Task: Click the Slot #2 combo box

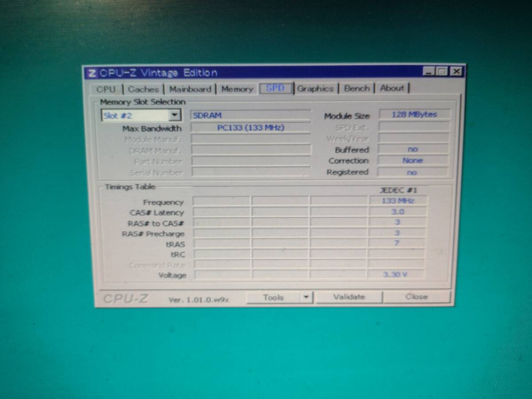Action: pos(141,116)
